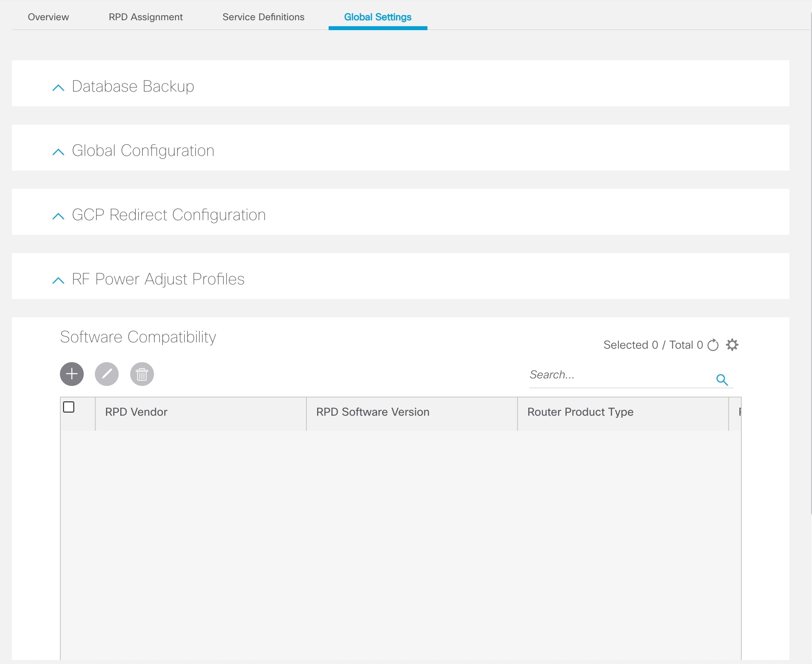Switch to the RPD Assignment tab
The height and width of the screenshot is (664, 812).
[145, 17]
